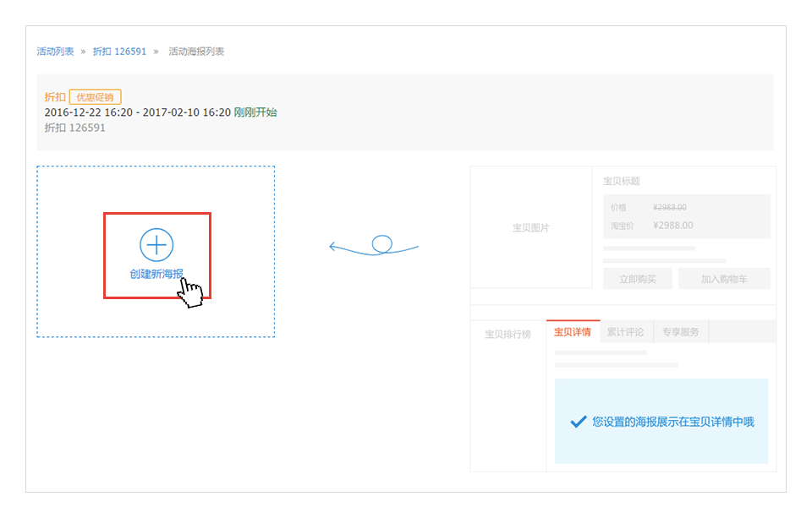Switch to the 累计评论 tab
The width and height of the screenshot is (812, 518).
[x=626, y=332]
